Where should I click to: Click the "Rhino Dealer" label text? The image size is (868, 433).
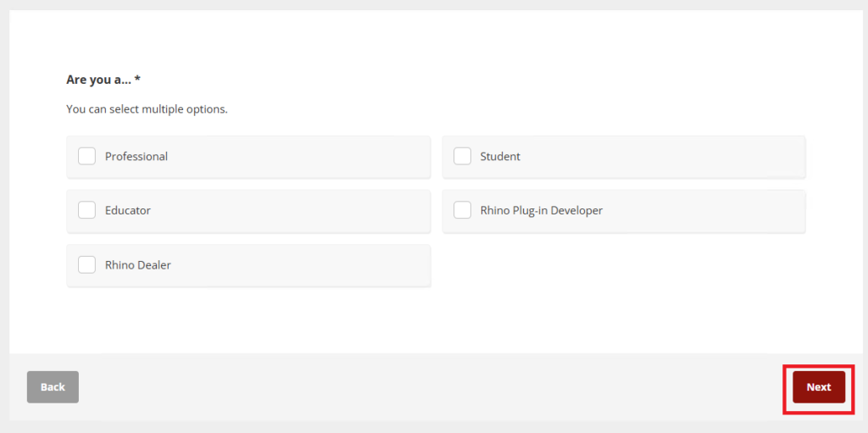click(x=138, y=265)
